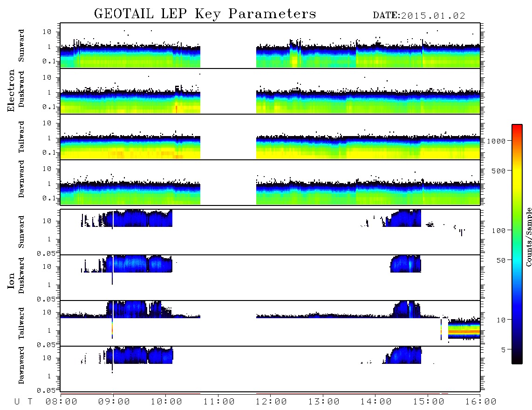Image resolution: width=532 pixels, height=410 pixels.
Task: Click the vertical "Electron" group label
Action: [11, 91]
